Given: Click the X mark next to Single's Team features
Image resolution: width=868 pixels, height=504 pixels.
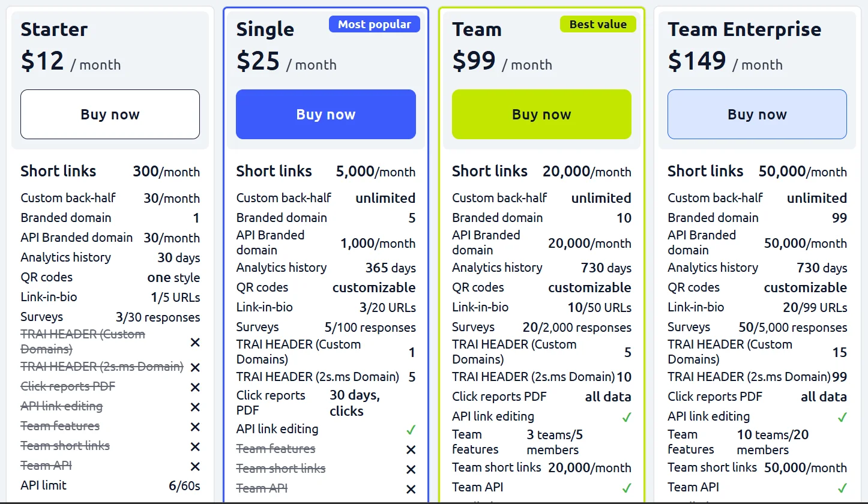Looking at the screenshot, I should coord(411,449).
